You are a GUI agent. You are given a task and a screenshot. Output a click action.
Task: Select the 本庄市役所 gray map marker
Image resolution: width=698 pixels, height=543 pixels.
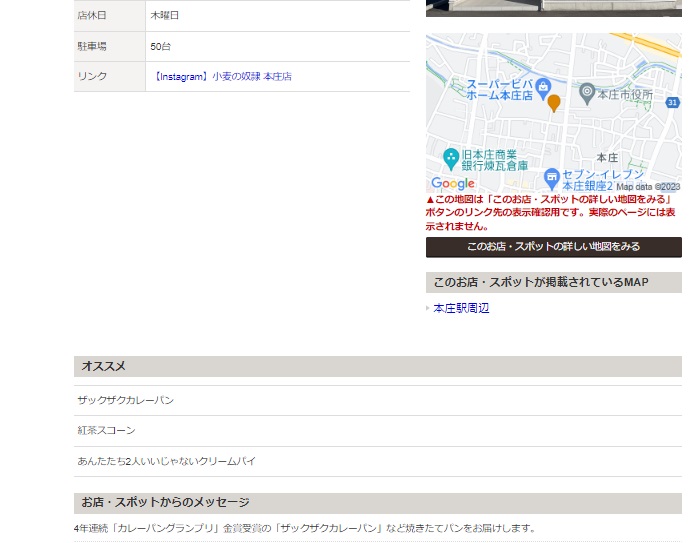click(588, 93)
